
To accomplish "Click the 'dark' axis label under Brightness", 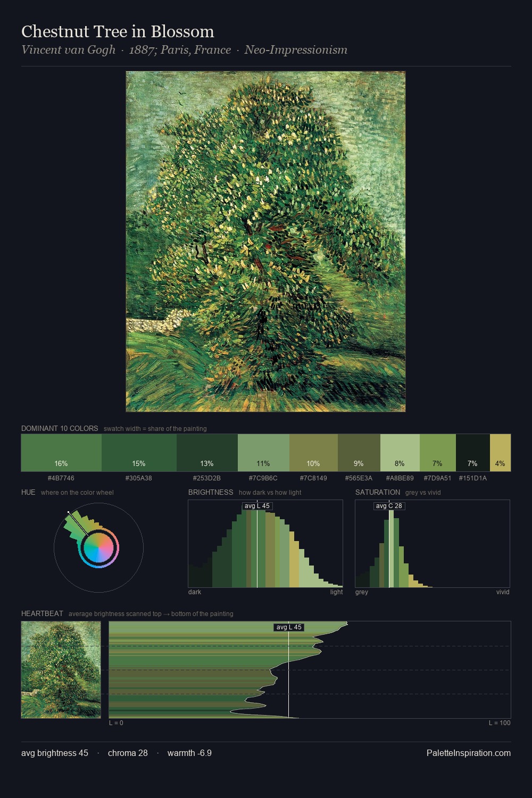I will (195, 592).
